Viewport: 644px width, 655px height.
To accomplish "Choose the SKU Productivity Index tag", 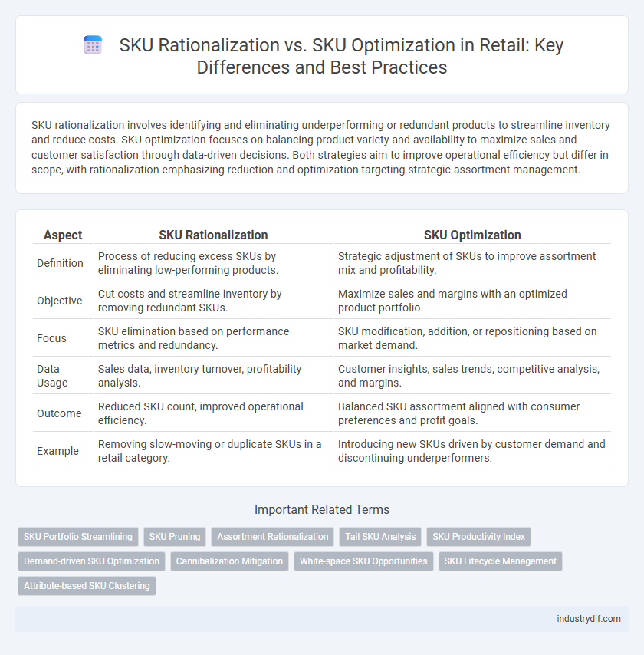I will click(x=478, y=537).
